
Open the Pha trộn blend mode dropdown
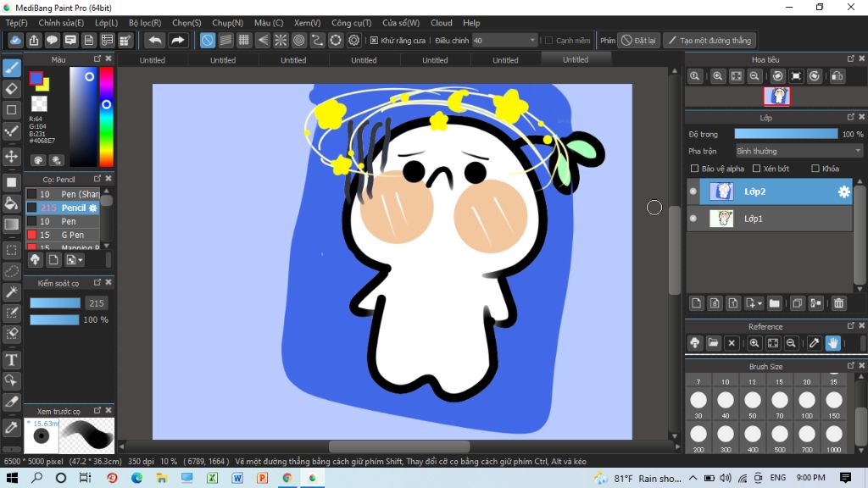pos(798,151)
